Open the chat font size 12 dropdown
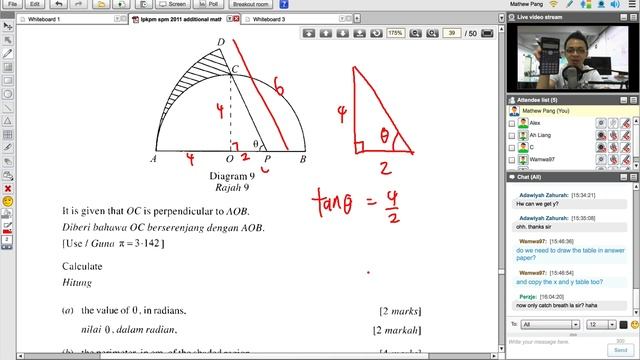Image resolution: width=640 pixels, height=360 pixels. 612,324
